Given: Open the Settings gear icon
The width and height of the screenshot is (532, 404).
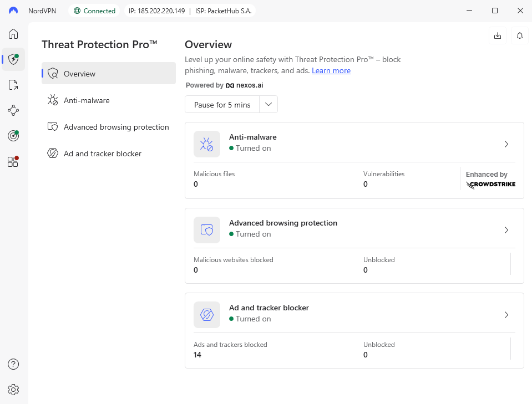Looking at the screenshot, I should tap(13, 390).
